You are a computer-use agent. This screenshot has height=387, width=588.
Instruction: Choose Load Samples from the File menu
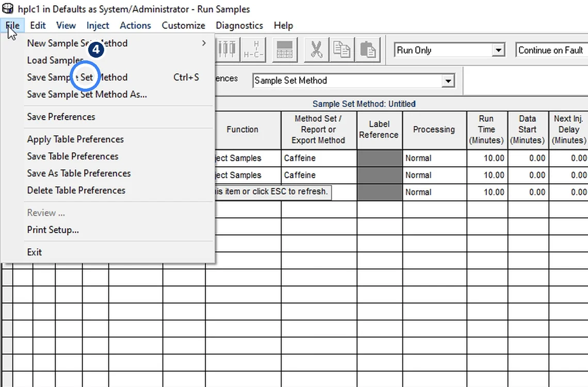tap(108, 60)
